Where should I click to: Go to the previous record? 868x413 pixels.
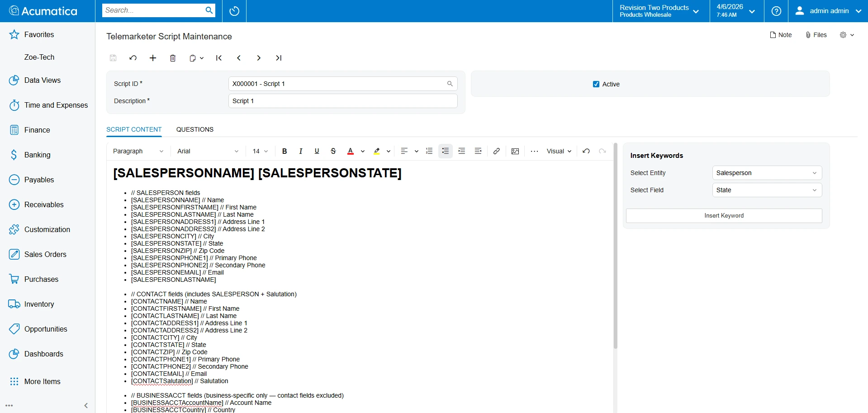(239, 58)
